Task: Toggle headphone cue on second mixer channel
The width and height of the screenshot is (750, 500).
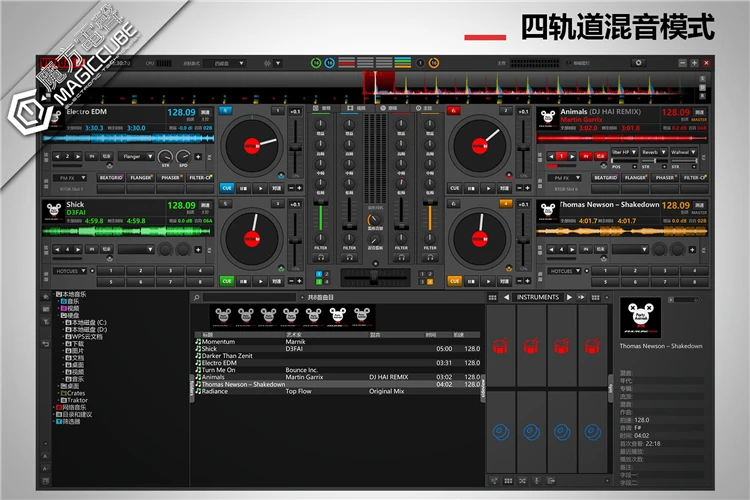Action: [349, 257]
